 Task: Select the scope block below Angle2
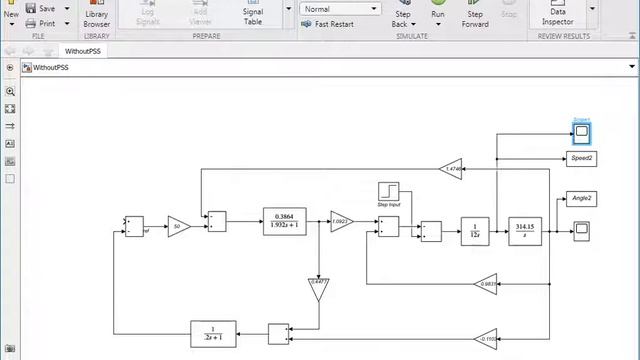(582, 231)
